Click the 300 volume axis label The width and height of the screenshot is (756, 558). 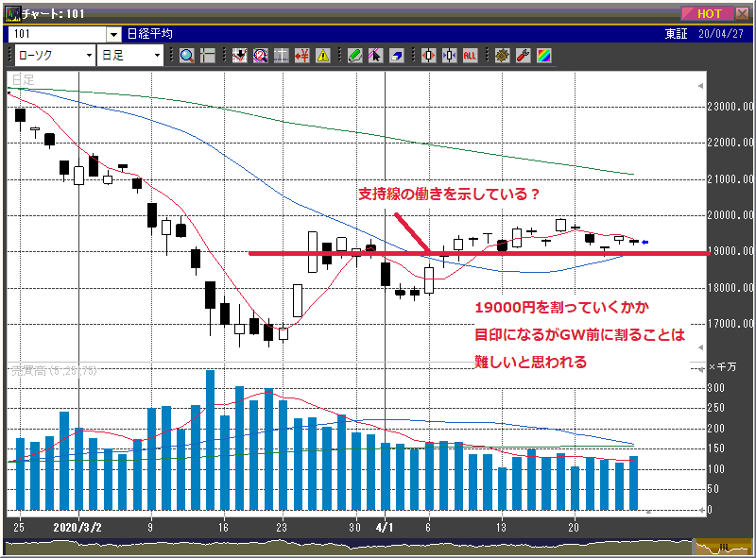[x=716, y=388]
